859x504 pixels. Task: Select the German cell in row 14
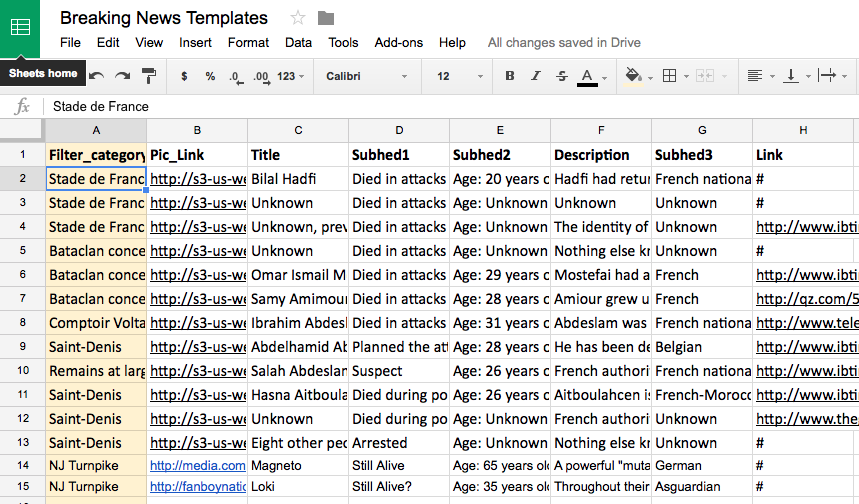(x=702, y=466)
